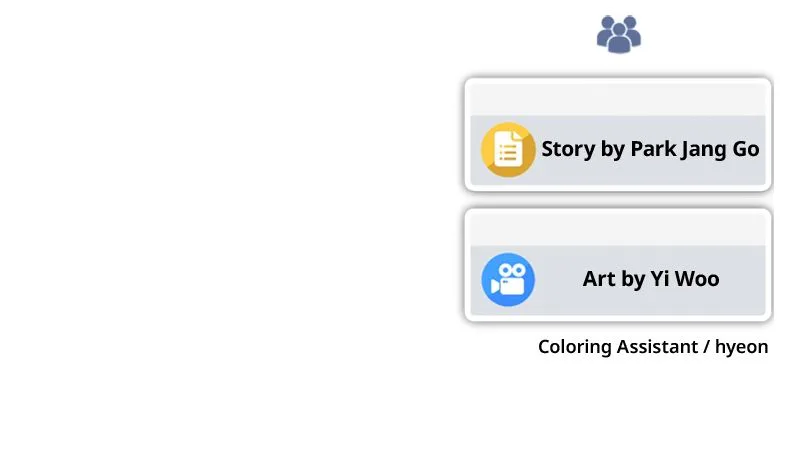This screenshot has width=800, height=451.
Task: Select the Art by Yi Woo label
Action: point(651,279)
